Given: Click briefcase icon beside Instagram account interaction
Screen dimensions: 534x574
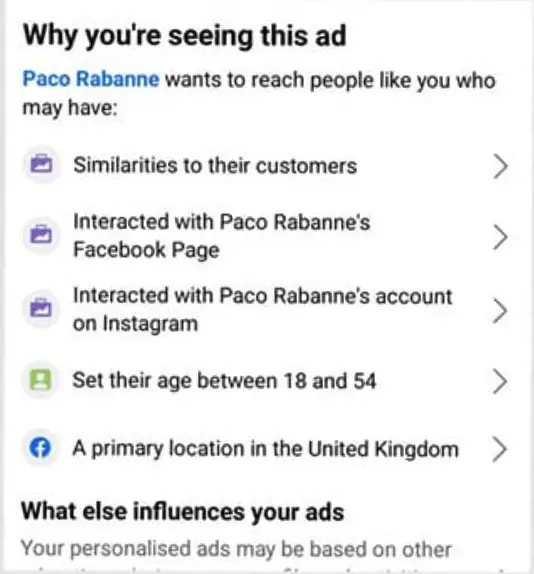Looking at the screenshot, I should 41,309.
